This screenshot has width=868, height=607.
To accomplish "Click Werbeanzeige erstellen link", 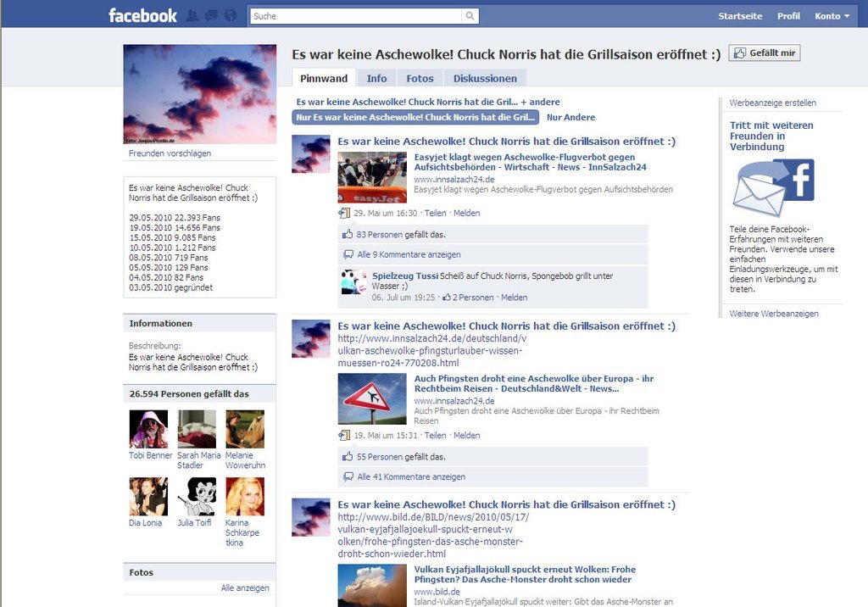I will click(772, 103).
